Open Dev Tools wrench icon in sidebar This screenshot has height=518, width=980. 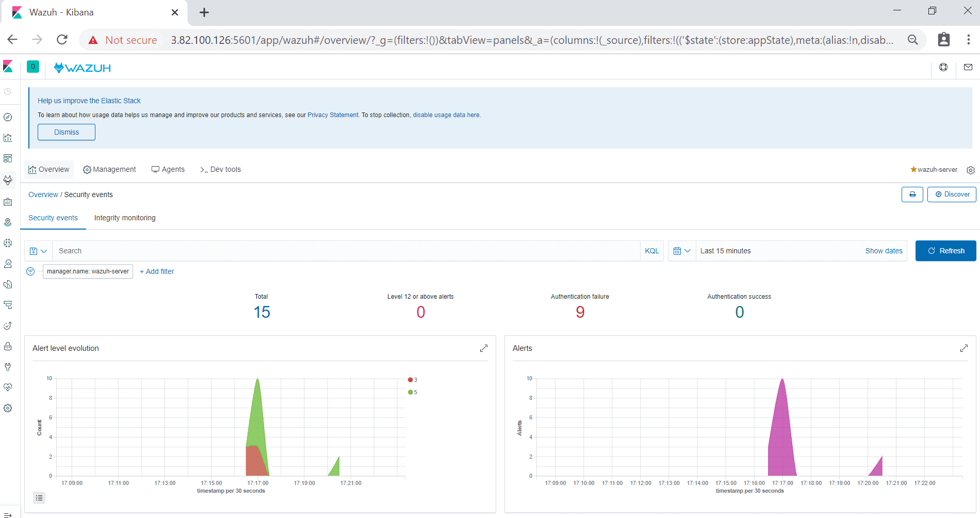[x=8, y=367]
